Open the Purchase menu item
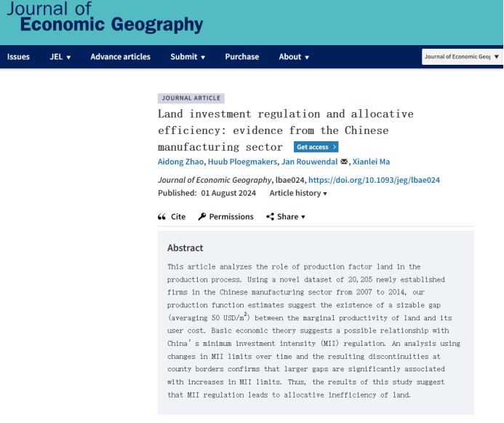 coord(241,57)
